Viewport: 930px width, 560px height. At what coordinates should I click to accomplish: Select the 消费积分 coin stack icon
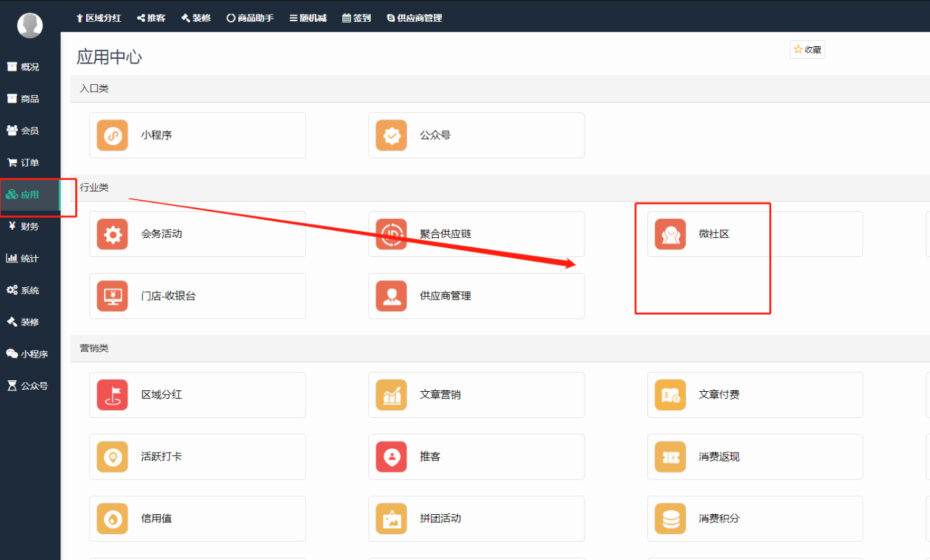point(670,519)
